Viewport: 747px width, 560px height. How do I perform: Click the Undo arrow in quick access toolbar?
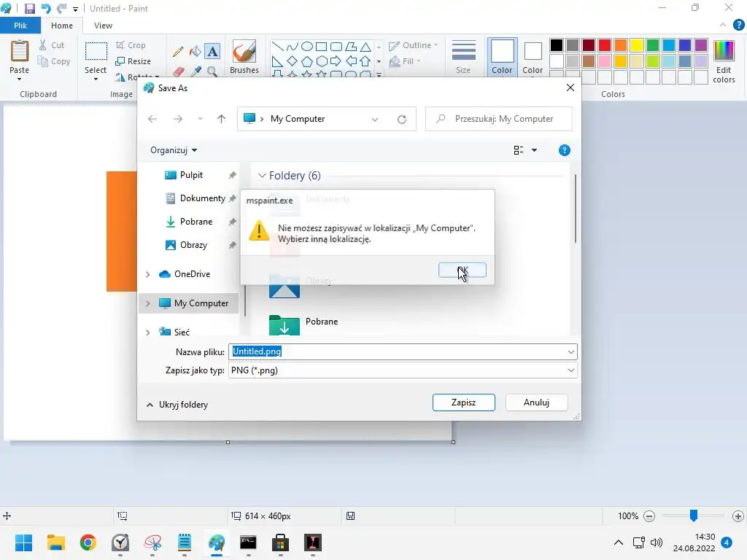point(46,9)
